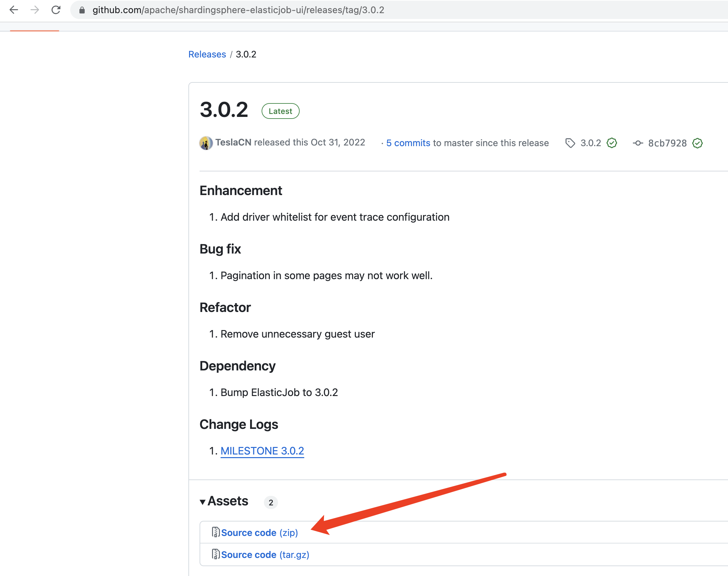Click the verified badge next to tag 3.0.2
Screen dimensions: 728x576
(x=612, y=143)
